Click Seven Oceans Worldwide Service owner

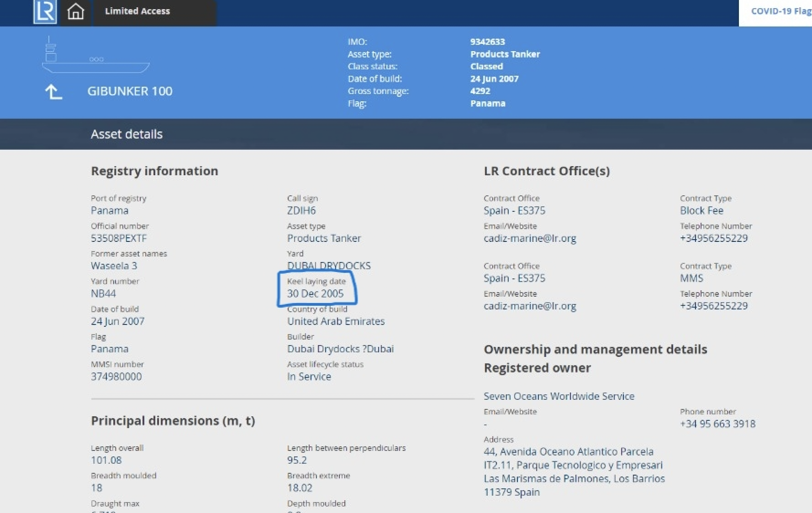click(559, 396)
